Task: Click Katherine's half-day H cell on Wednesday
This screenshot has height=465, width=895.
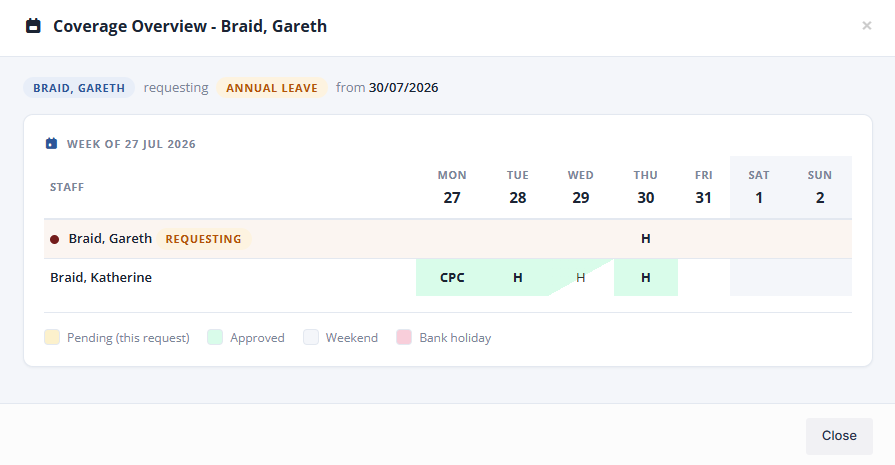Action: pos(580,277)
